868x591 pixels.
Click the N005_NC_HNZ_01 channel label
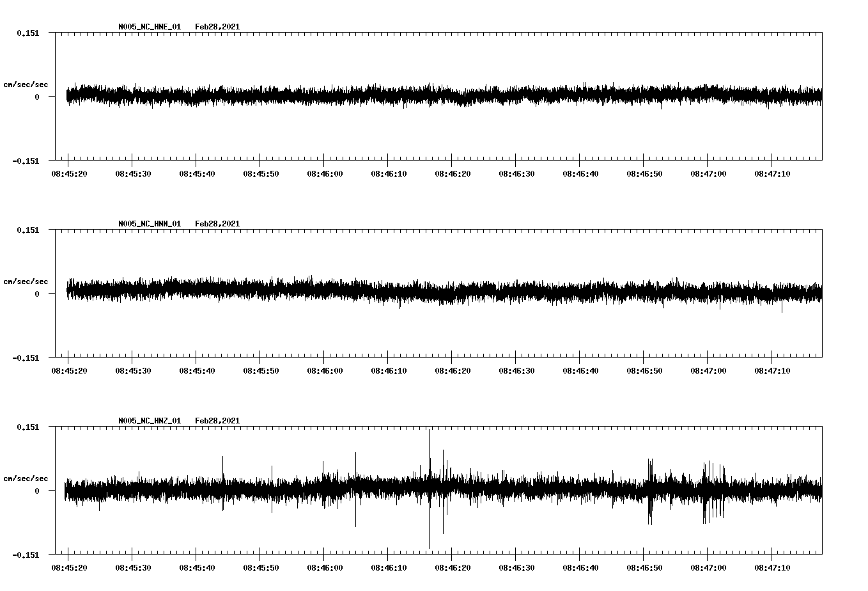tap(148, 421)
